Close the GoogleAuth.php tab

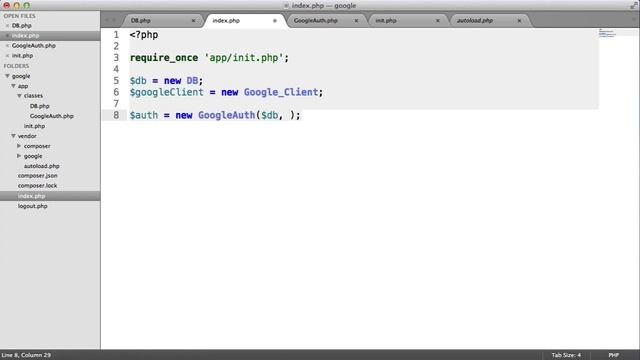(x=356, y=20)
